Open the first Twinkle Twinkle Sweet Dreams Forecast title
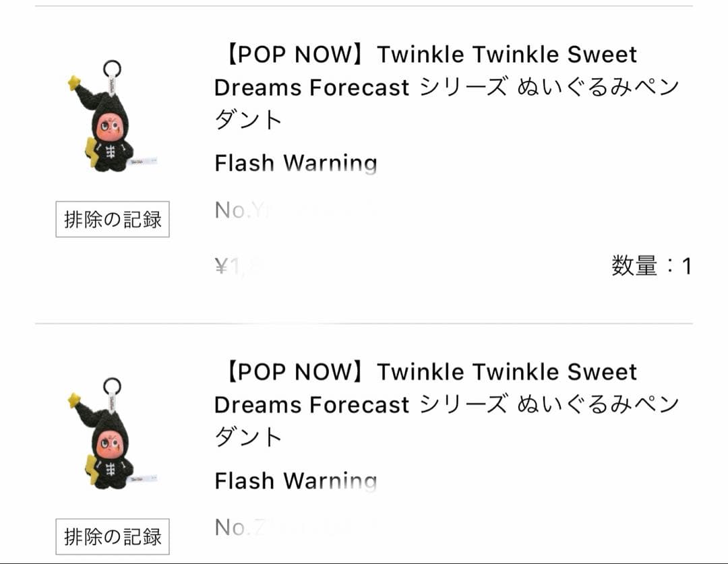The width and height of the screenshot is (728, 564). (445, 87)
